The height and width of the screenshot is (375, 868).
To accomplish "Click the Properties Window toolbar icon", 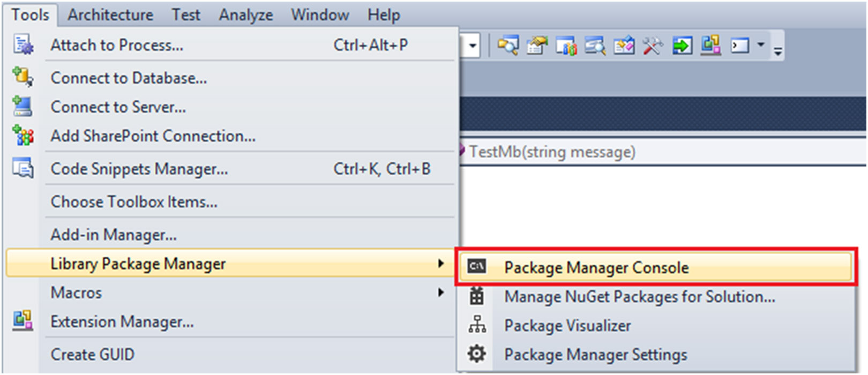I will click(537, 46).
